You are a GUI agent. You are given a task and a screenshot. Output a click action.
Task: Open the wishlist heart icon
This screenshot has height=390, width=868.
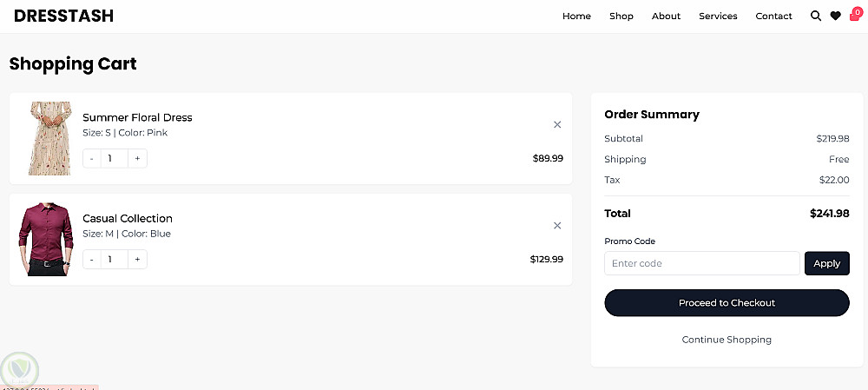[x=835, y=16]
